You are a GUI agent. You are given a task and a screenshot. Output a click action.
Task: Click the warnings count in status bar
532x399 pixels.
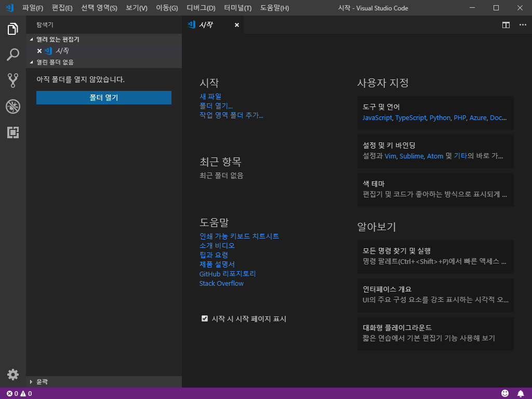(x=26, y=394)
